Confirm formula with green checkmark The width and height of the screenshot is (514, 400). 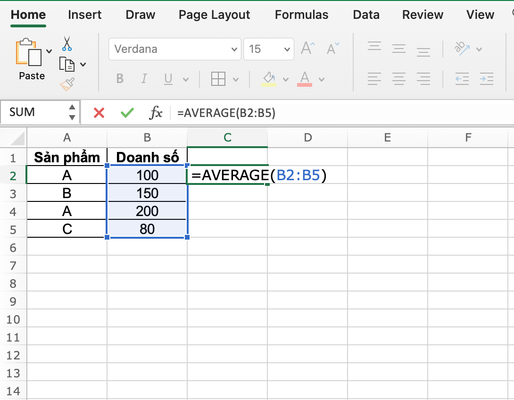pyautogui.click(x=127, y=113)
